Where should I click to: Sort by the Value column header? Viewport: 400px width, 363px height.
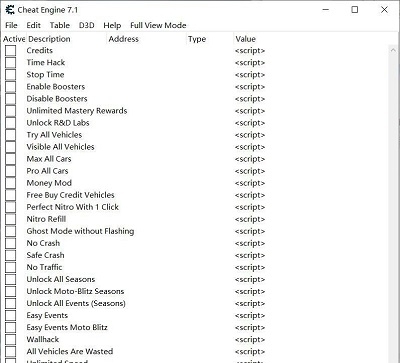coord(245,39)
